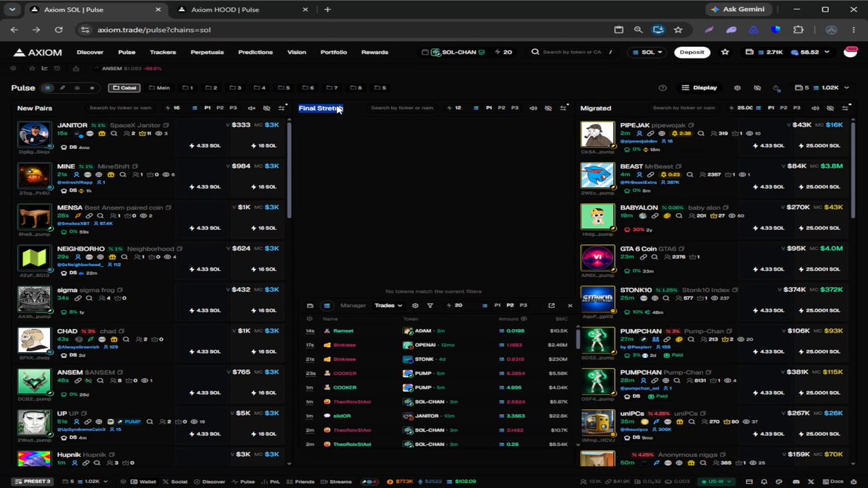The width and height of the screenshot is (868, 488).
Task: Open tracker panel filter funnel icon
Action: 430,305
